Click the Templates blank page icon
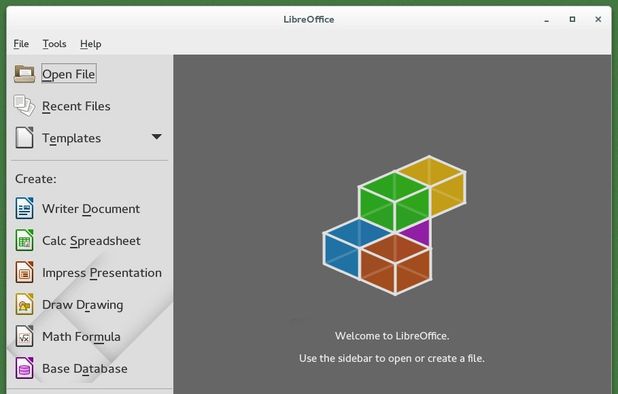 pos(24,138)
